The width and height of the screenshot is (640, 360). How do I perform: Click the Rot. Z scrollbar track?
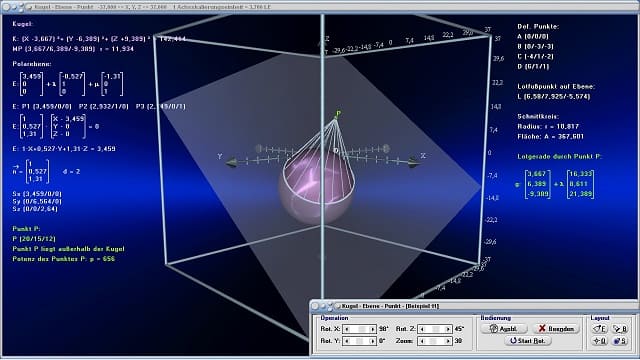[x=434, y=329]
